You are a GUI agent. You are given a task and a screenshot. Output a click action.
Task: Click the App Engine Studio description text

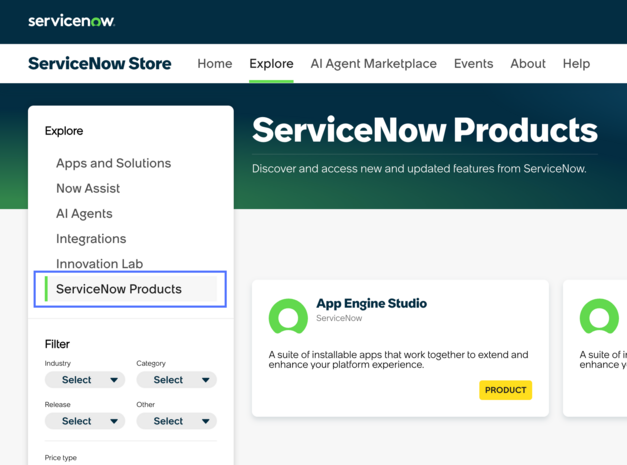click(x=398, y=359)
